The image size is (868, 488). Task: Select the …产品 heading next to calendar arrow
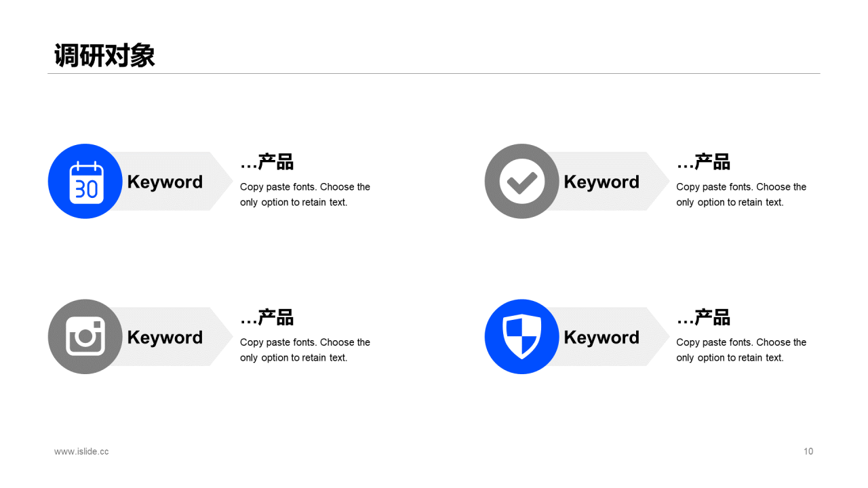point(267,162)
